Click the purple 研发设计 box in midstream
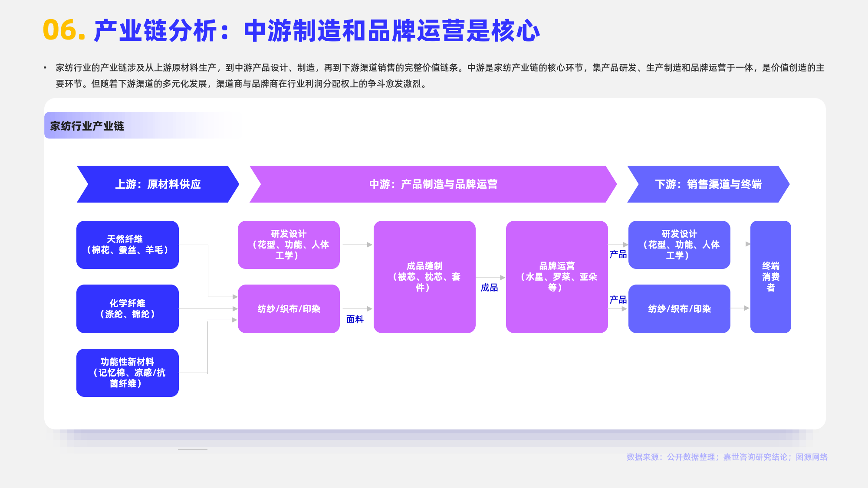 [289, 245]
